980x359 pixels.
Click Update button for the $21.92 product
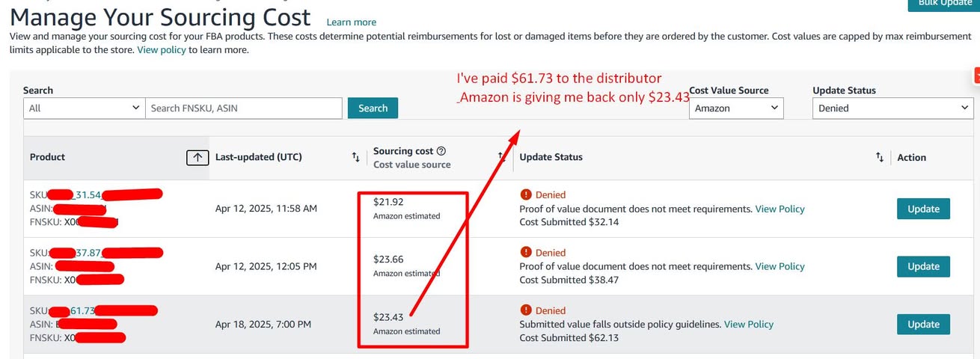tap(923, 209)
